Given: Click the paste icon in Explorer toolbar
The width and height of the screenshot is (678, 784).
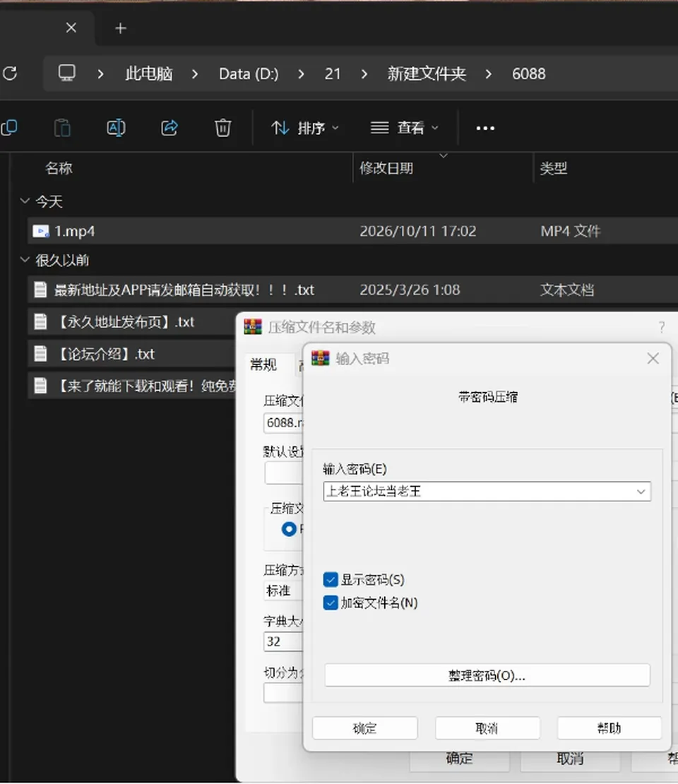Looking at the screenshot, I should point(62,128).
